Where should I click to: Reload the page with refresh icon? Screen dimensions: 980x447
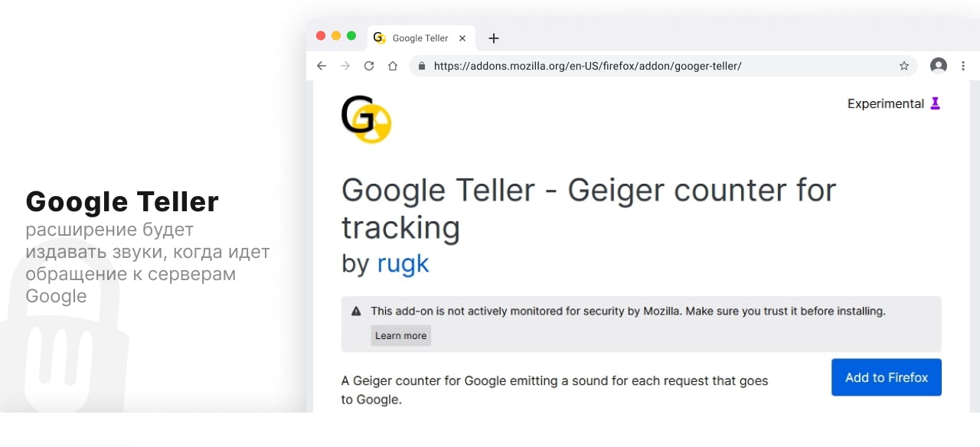click(x=369, y=66)
